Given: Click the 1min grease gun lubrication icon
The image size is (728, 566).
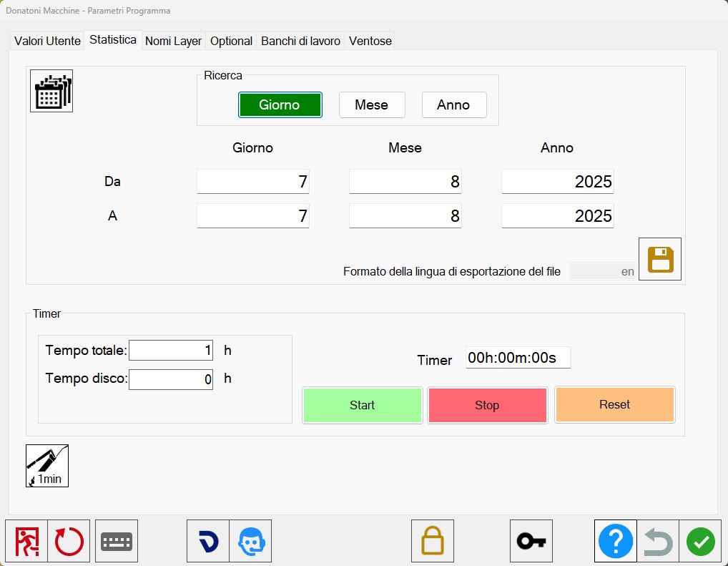Looking at the screenshot, I should (x=47, y=466).
